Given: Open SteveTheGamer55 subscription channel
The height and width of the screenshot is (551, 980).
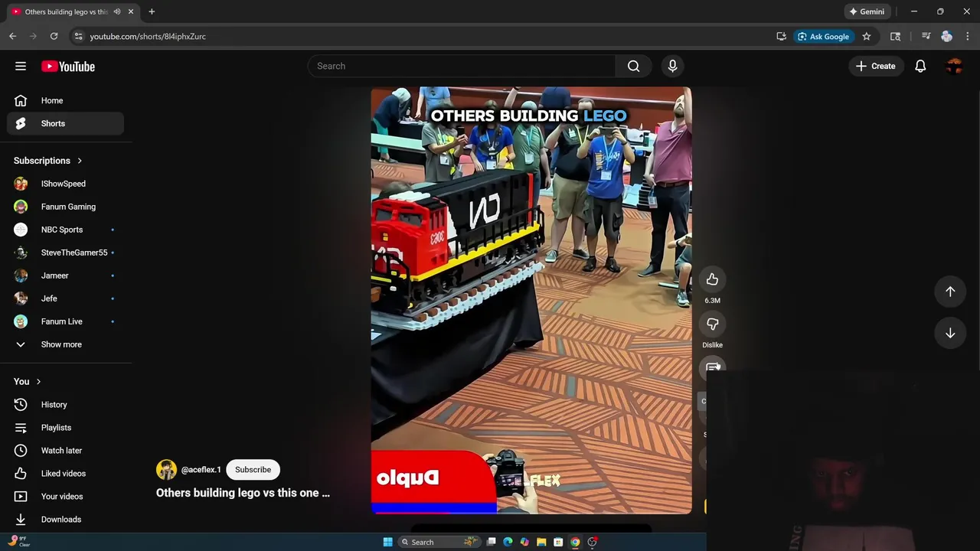Looking at the screenshot, I should click(x=66, y=253).
